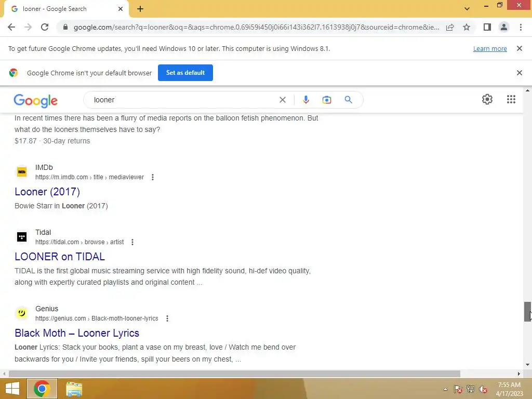Open more options for the Tidal result

tap(132, 242)
